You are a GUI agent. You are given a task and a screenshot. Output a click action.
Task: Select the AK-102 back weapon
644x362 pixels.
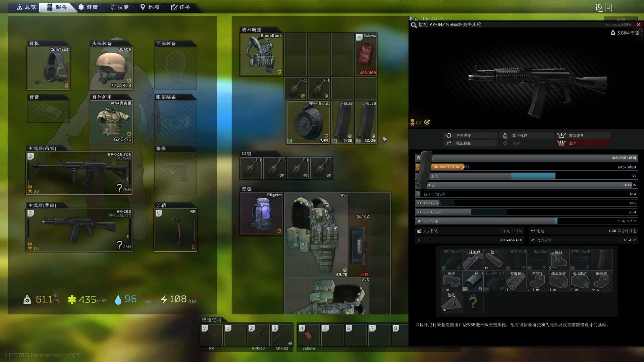coord(79,230)
